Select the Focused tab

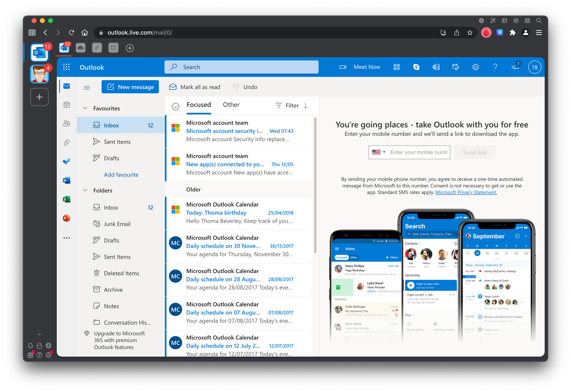198,104
